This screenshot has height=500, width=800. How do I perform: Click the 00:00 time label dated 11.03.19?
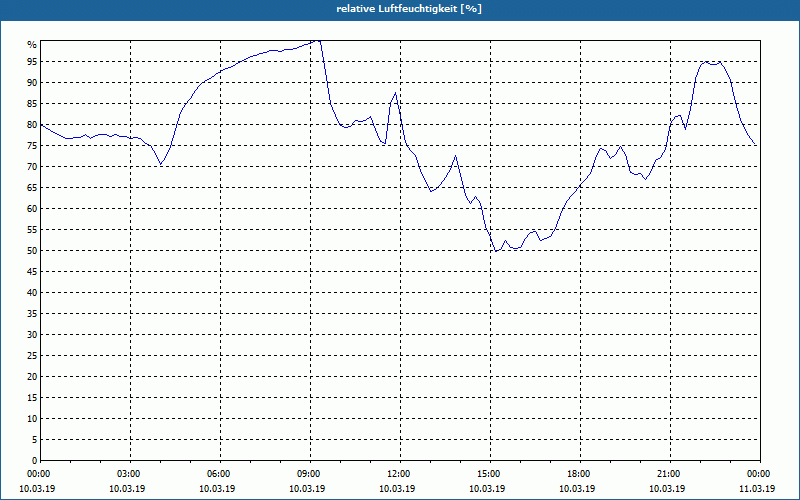coord(760,474)
